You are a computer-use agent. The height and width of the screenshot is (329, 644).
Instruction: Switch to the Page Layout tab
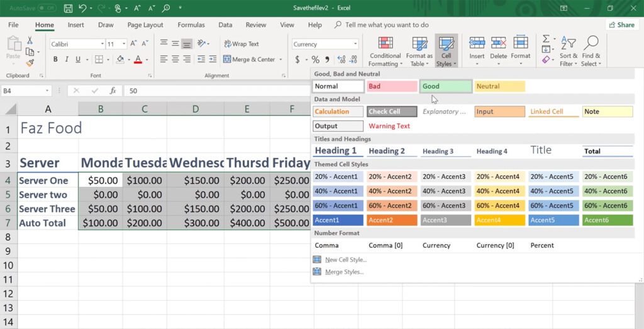[145, 25]
